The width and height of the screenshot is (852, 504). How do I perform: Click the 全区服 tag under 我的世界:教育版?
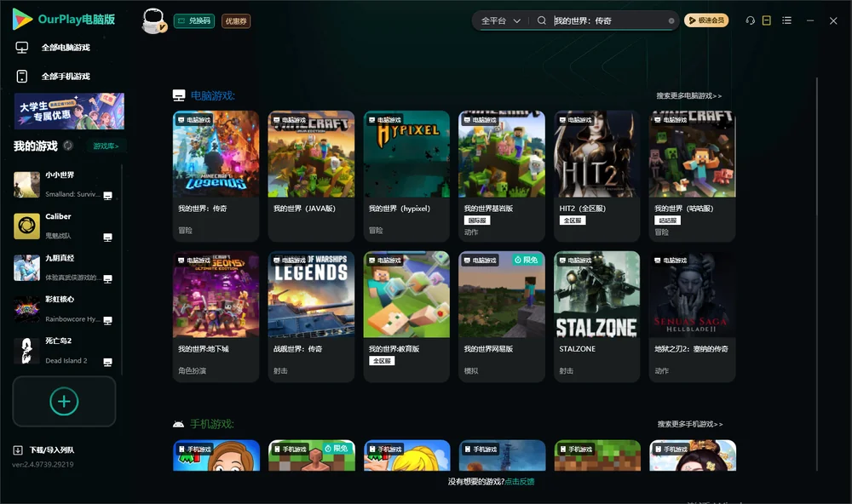click(382, 361)
